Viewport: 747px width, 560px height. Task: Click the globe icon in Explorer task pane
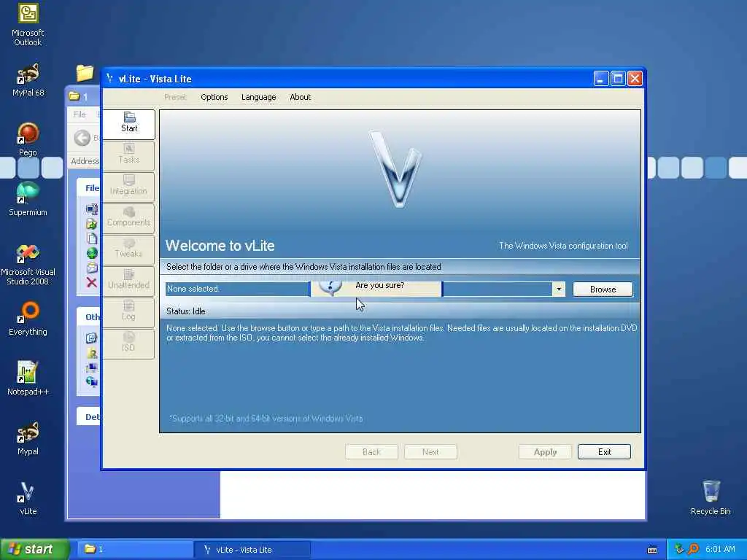(92, 253)
